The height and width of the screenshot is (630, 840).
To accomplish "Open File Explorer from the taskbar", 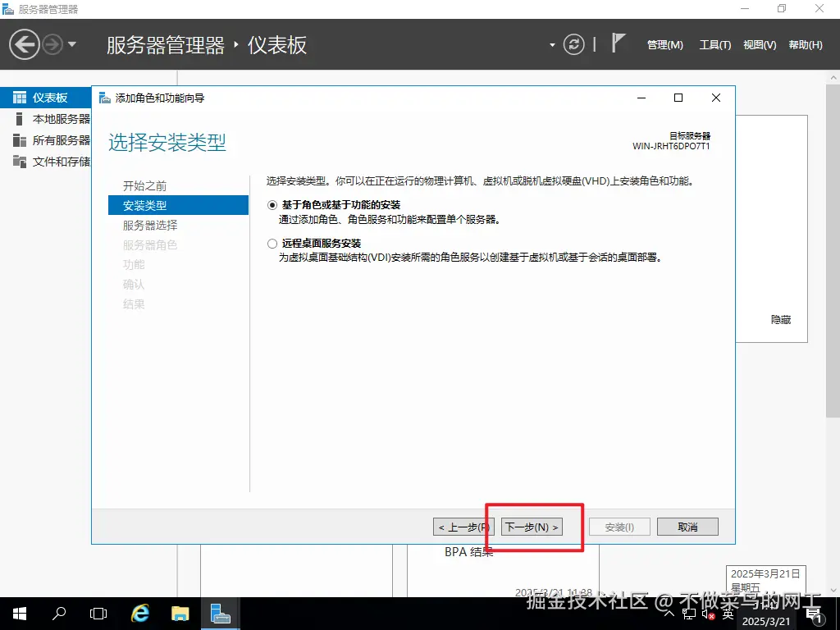I will [179, 613].
